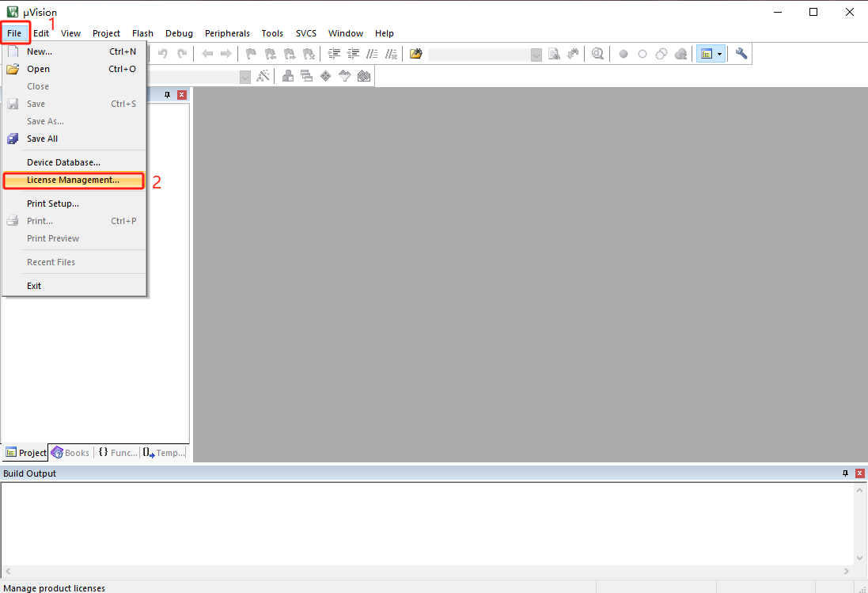Image resolution: width=868 pixels, height=593 pixels.
Task: Go to next bookmark icon
Action: click(x=290, y=54)
